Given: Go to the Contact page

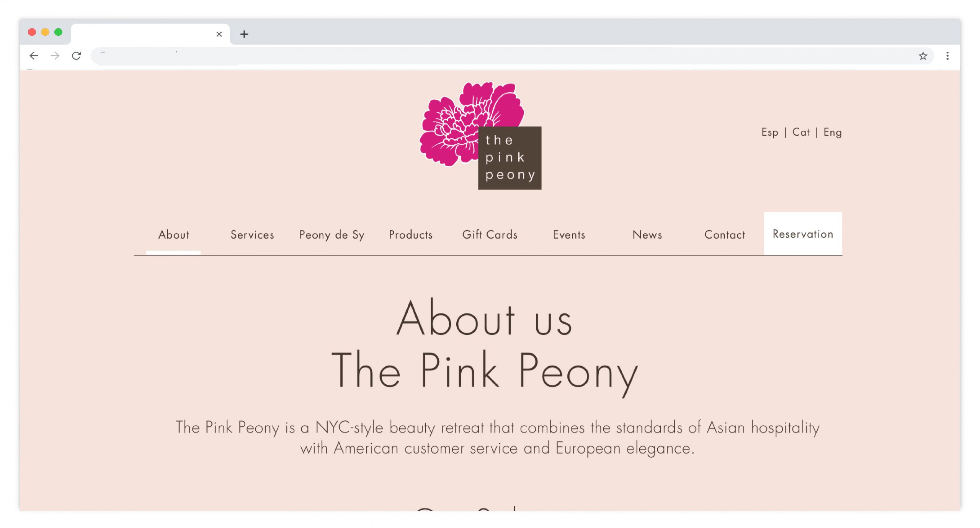Looking at the screenshot, I should click(725, 234).
